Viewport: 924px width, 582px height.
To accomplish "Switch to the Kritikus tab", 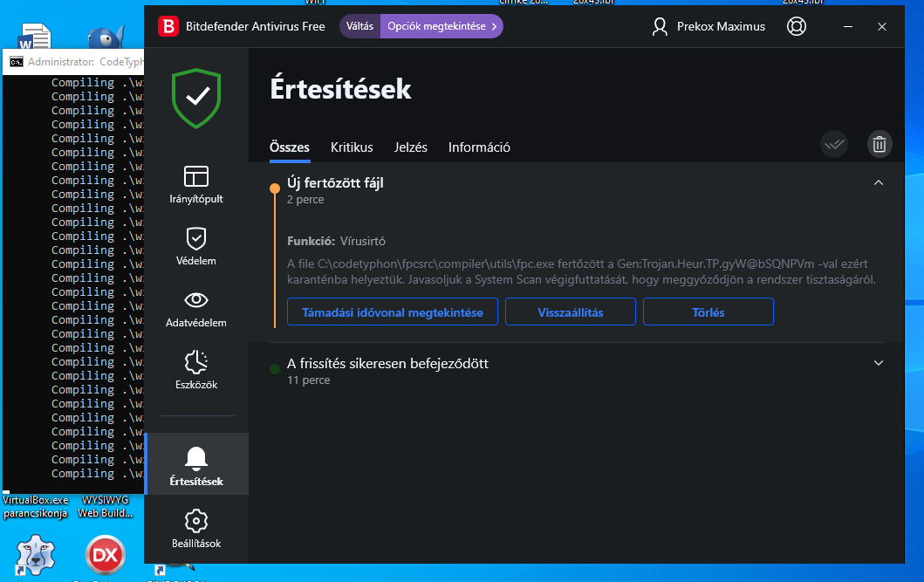I will [x=352, y=147].
